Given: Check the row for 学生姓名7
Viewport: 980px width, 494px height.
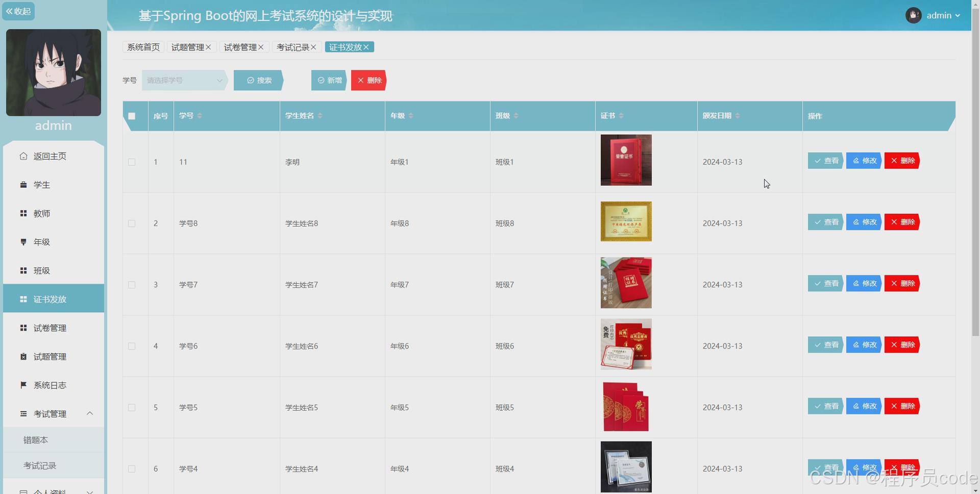Looking at the screenshot, I should (132, 285).
